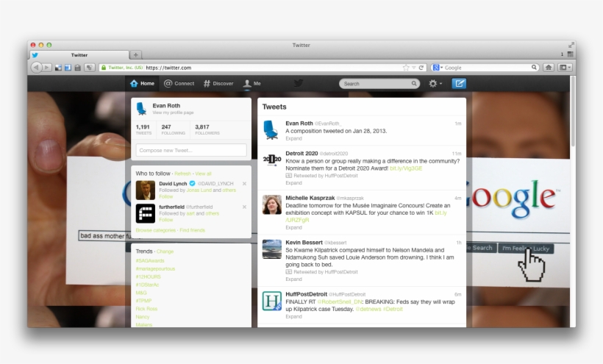Refresh the Who to follow suggestions

coord(182,174)
